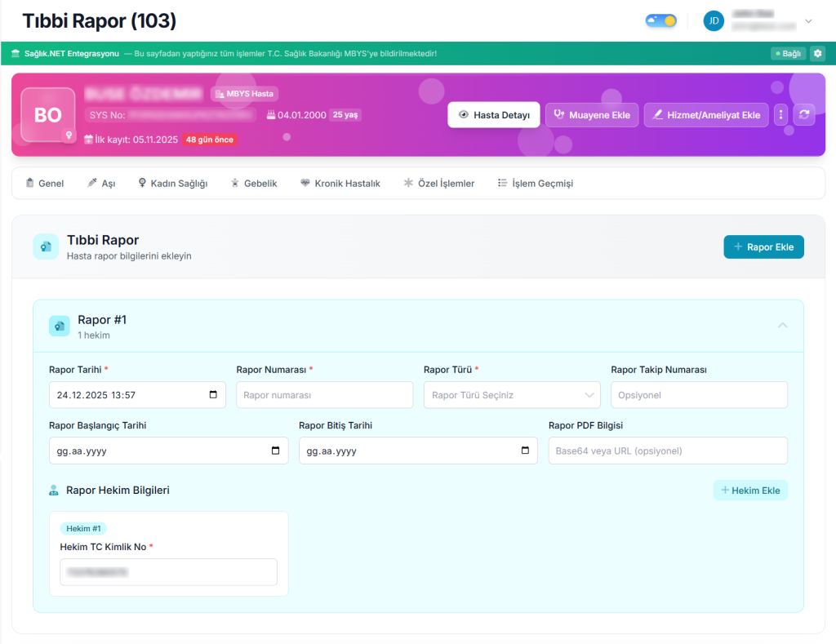The image size is (836, 644).
Task: Open the Rapor Başlangıç Tarihi calendar picker
Action: click(275, 451)
